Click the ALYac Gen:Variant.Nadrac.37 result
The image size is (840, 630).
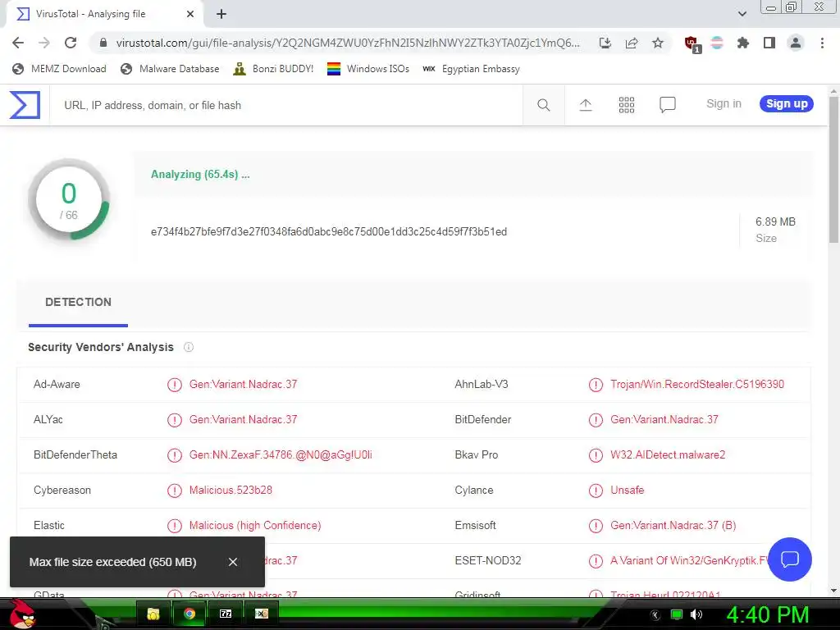tap(243, 419)
